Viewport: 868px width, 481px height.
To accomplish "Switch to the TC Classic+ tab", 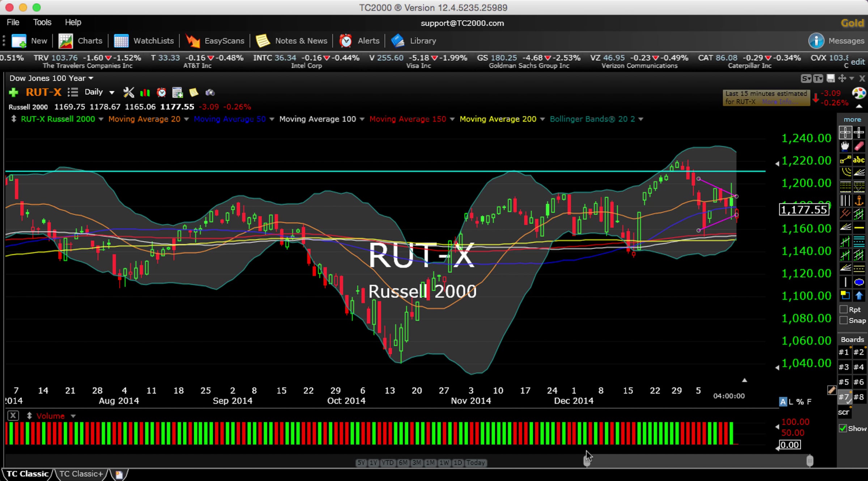I will coord(81,474).
